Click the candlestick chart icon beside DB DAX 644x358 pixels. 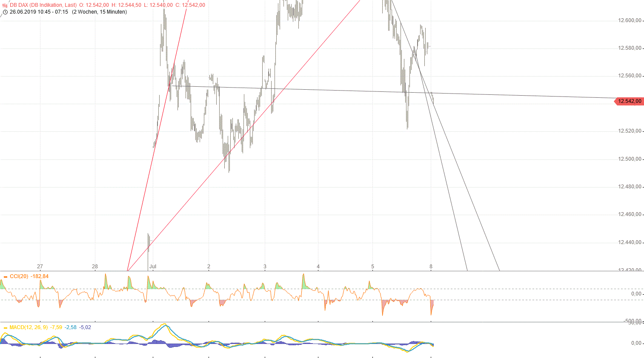click(5, 5)
